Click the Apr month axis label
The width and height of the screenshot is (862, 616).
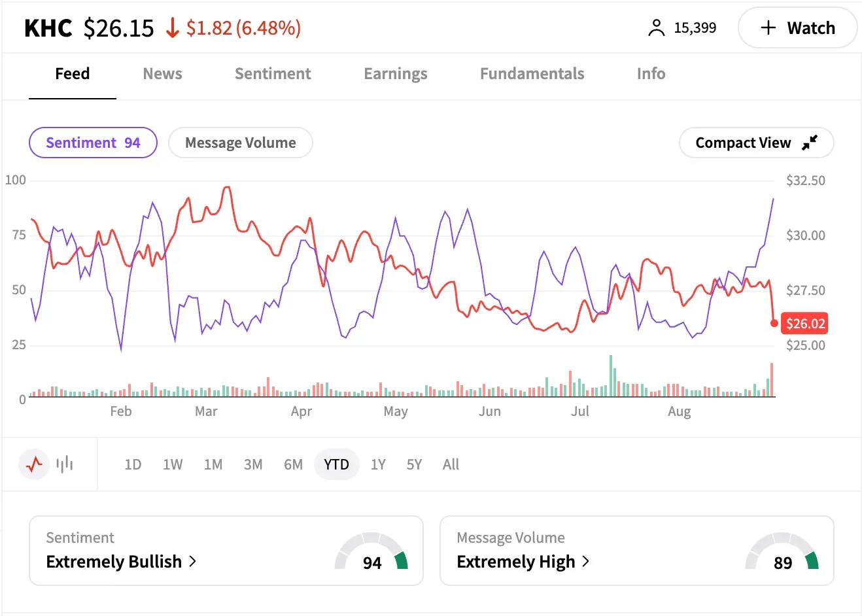[x=302, y=411]
